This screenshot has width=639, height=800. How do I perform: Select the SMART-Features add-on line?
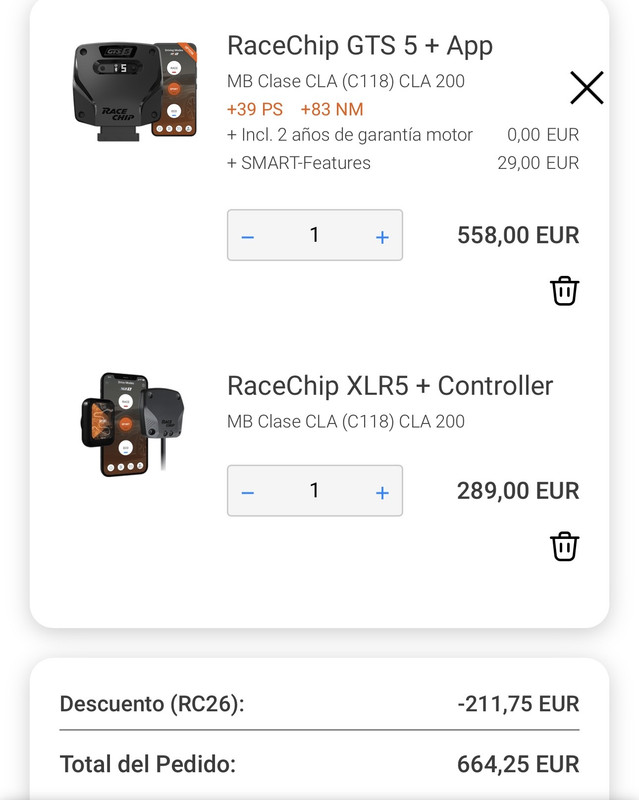point(403,163)
